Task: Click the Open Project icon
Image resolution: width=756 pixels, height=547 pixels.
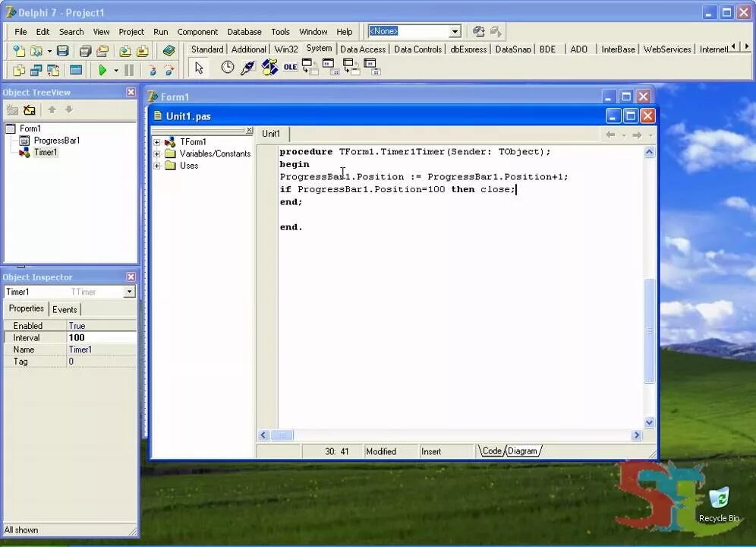Action: click(x=102, y=51)
